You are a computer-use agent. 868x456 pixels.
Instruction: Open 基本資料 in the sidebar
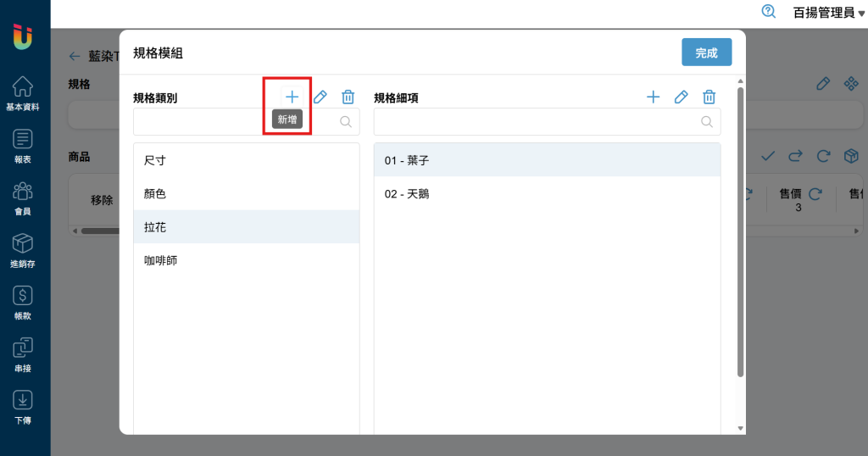pos(24,93)
